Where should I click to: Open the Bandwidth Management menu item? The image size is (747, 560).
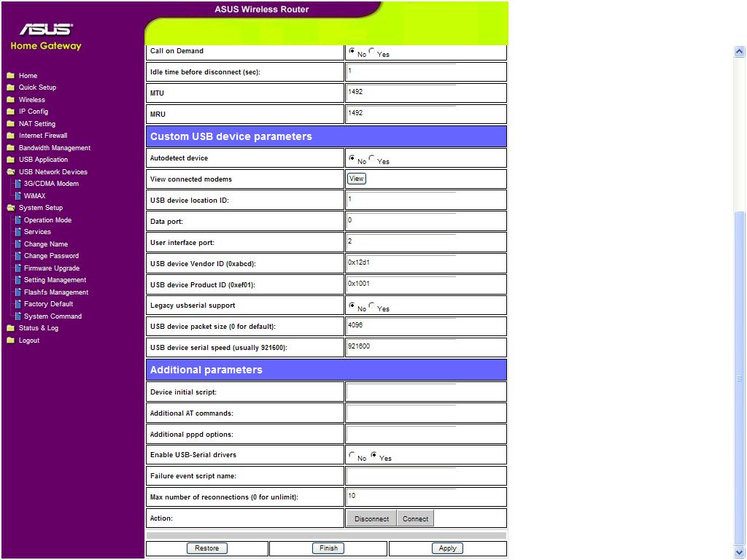pos(54,147)
